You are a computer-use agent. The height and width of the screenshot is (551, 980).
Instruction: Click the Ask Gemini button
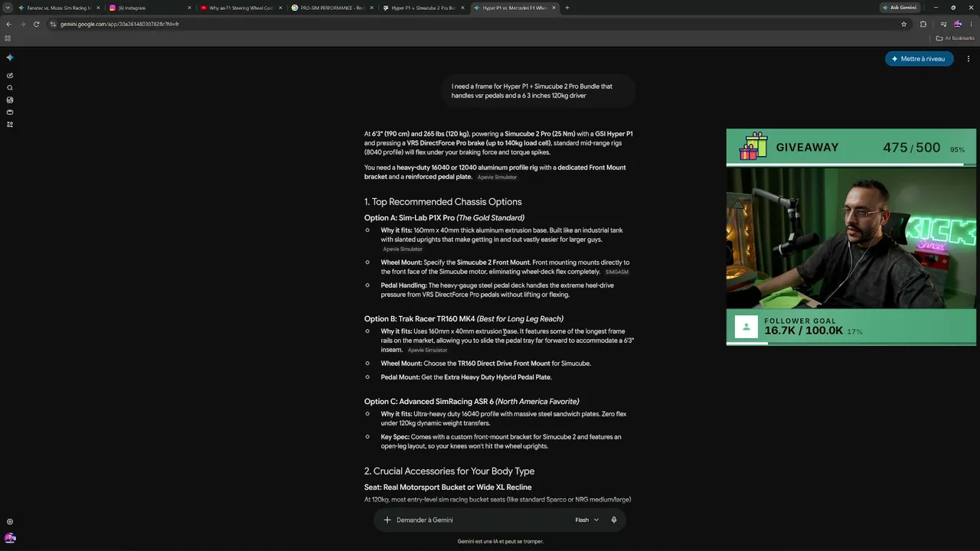[900, 8]
